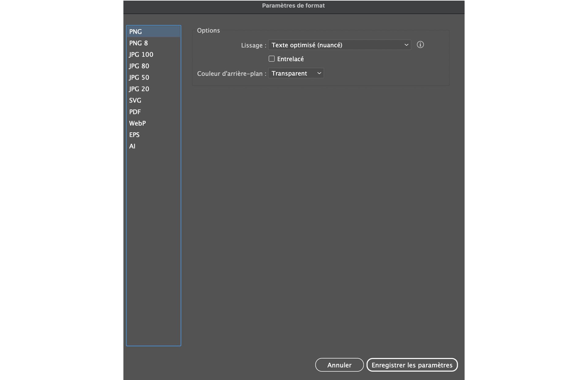Enable the Entrelacé checkbox
Screen dimensions: 588x380
272,59
